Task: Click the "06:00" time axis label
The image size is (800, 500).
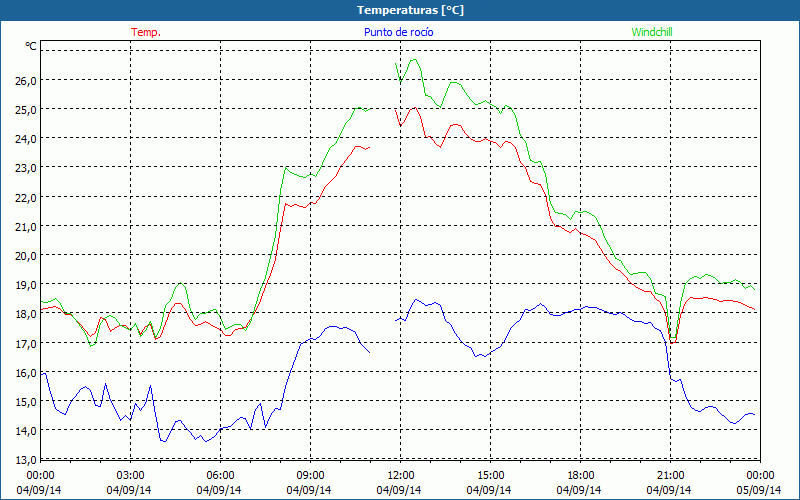Action: tap(219, 476)
